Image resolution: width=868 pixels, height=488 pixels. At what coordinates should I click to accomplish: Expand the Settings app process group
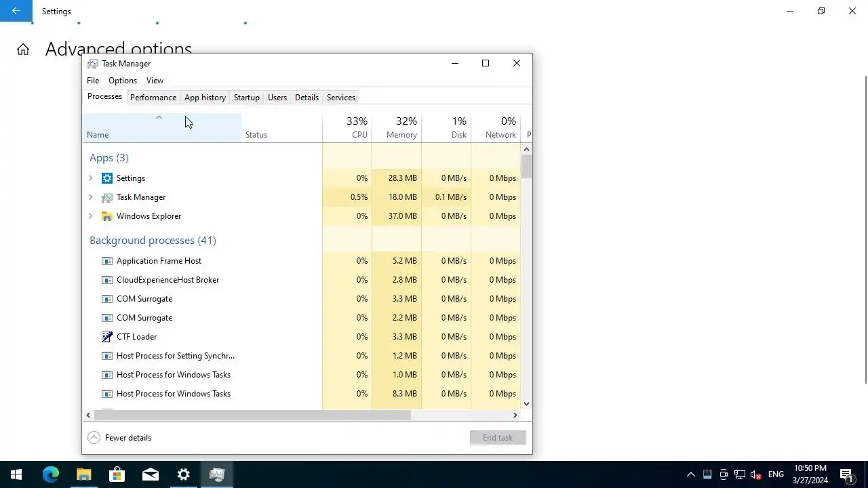[91, 178]
